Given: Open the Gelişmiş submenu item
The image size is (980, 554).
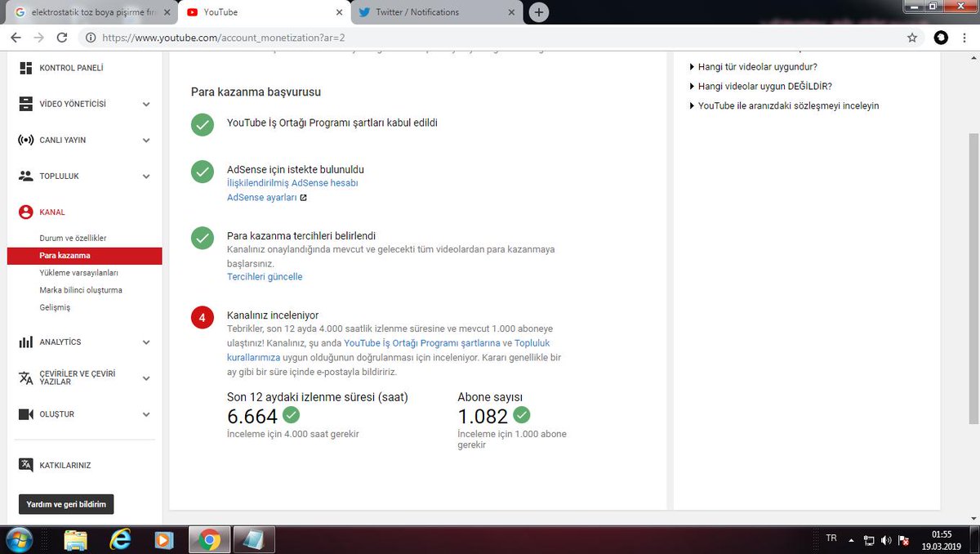Looking at the screenshot, I should pos(55,307).
